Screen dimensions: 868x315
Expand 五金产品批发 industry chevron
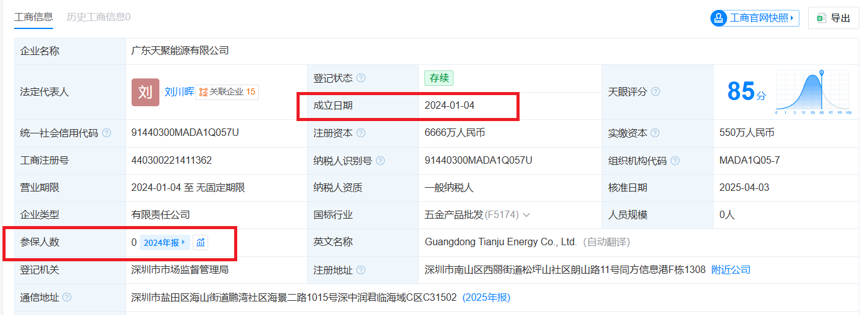[x=526, y=215]
